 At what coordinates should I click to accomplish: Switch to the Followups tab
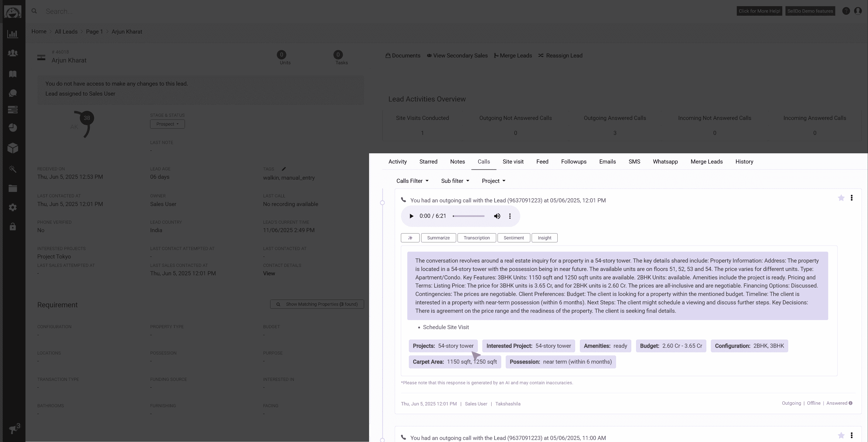574,161
